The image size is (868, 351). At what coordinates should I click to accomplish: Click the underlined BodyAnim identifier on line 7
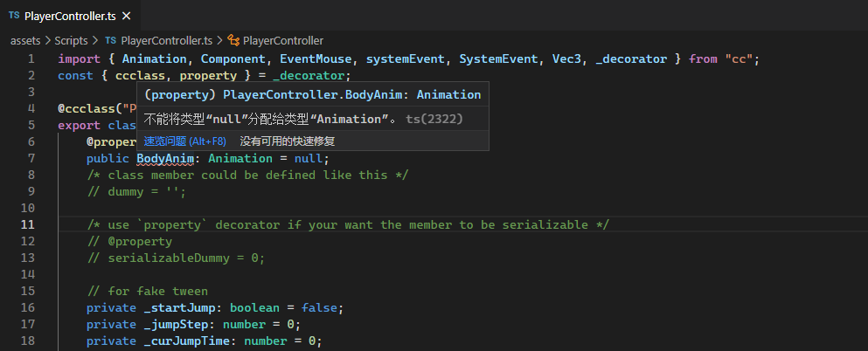(165, 158)
